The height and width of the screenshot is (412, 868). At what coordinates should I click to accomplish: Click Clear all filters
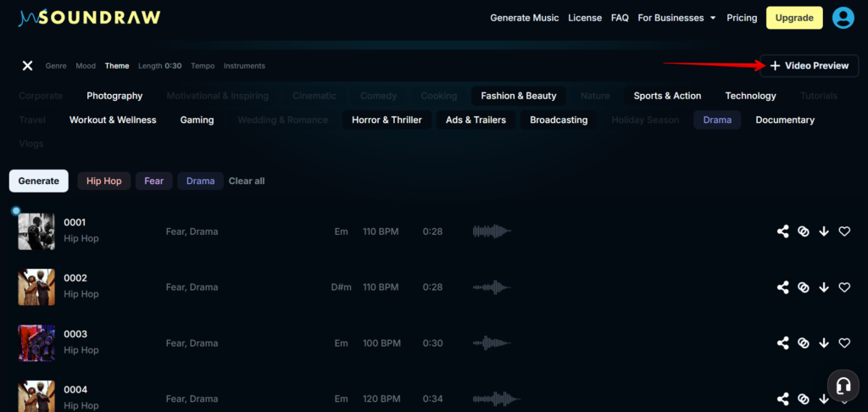tap(247, 181)
